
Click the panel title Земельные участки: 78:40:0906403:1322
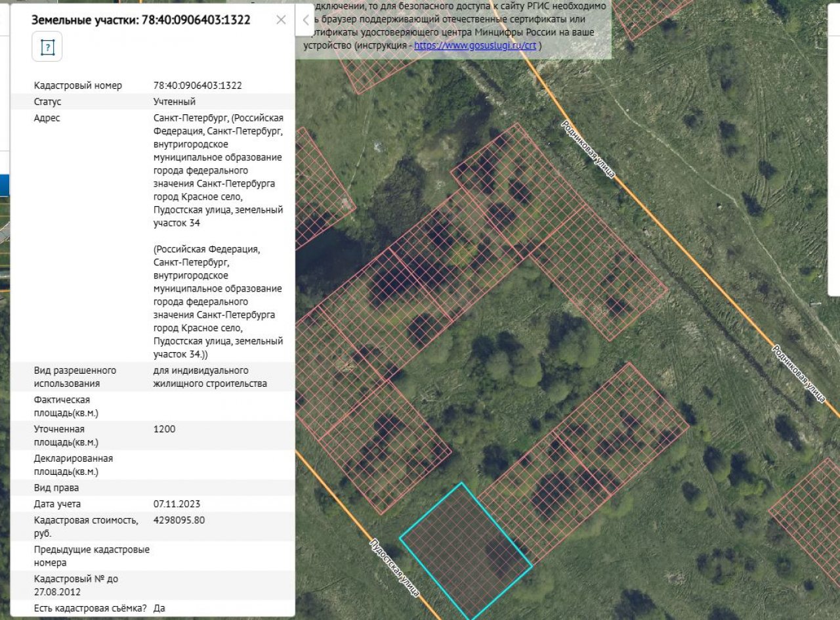141,20
